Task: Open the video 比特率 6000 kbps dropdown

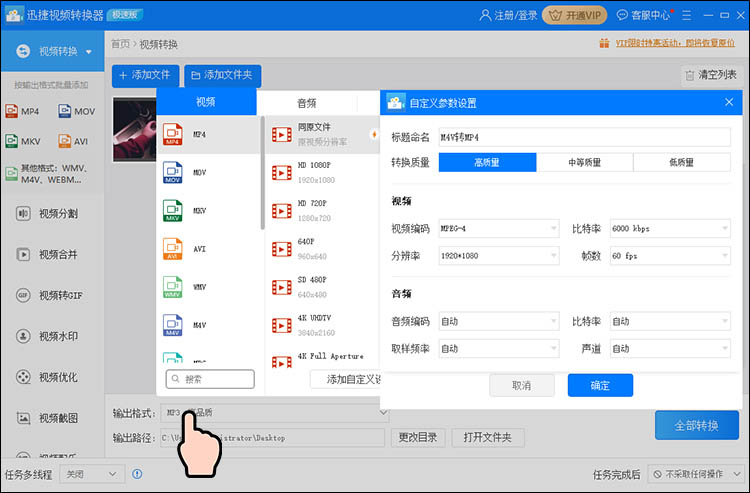Action: click(x=670, y=229)
